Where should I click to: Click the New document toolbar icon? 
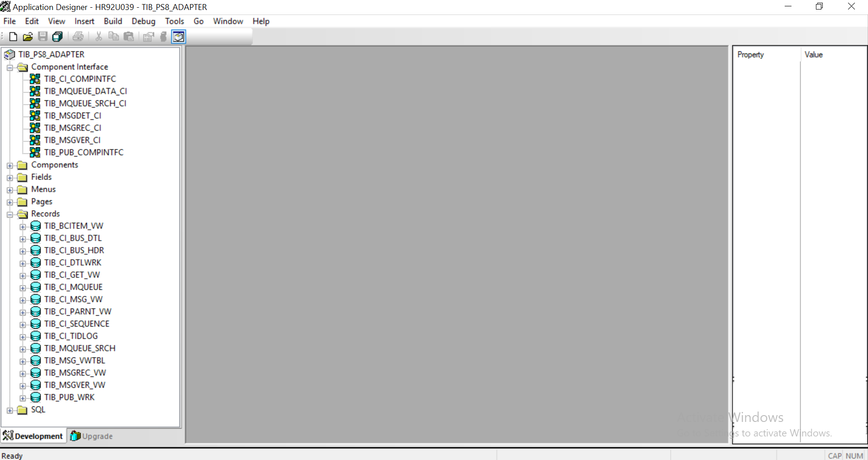coord(13,37)
